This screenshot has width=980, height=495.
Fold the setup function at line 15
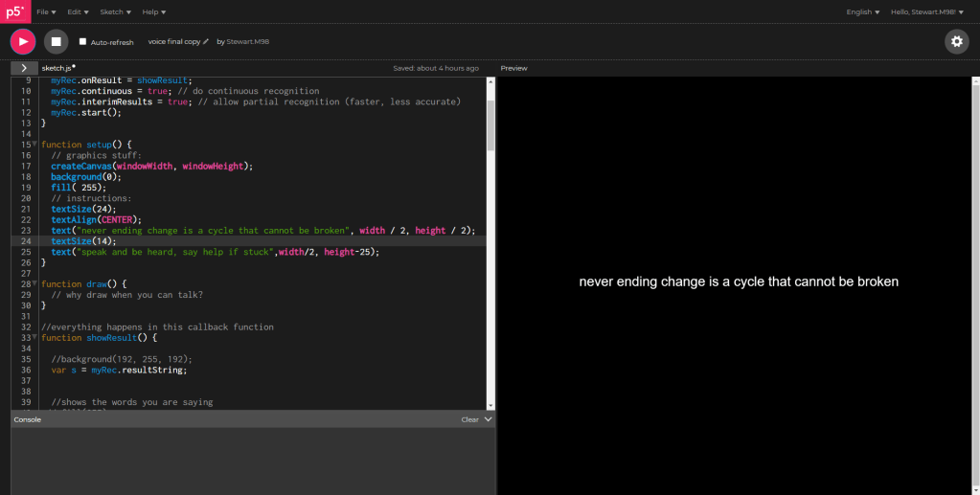click(34, 145)
